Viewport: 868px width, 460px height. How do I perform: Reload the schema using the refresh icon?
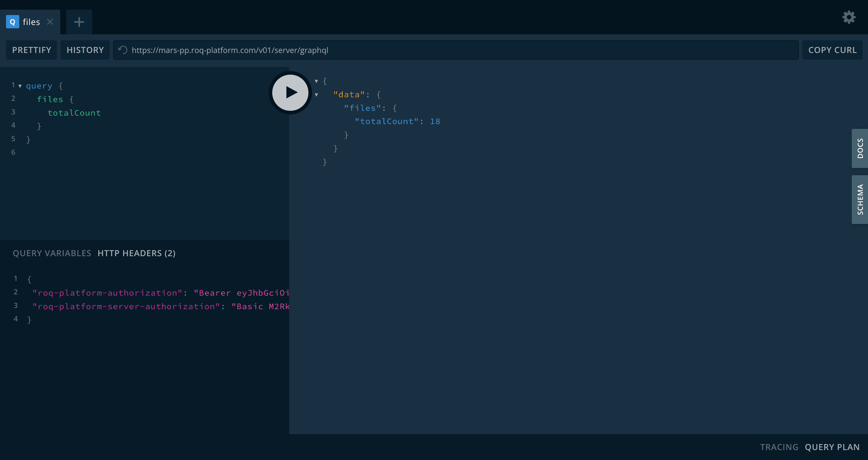click(123, 50)
